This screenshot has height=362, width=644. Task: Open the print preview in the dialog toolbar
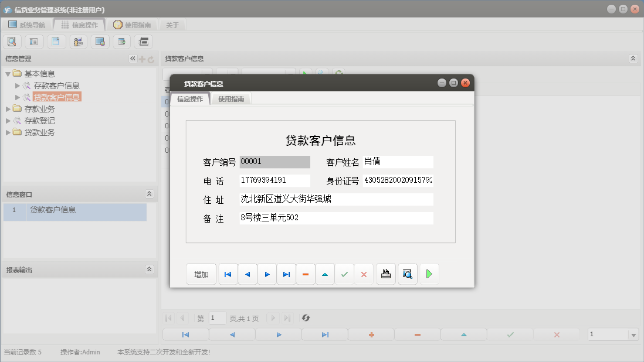pos(407,274)
